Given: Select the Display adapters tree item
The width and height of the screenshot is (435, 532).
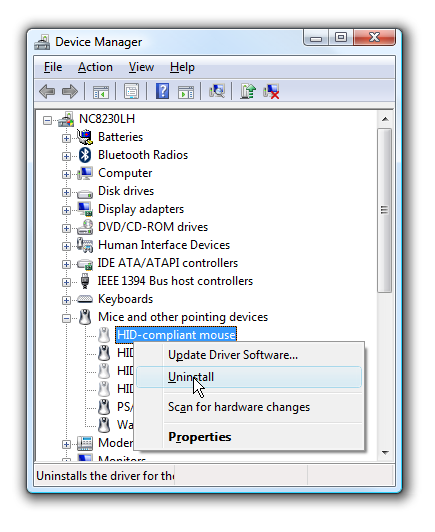Looking at the screenshot, I should (141, 209).
